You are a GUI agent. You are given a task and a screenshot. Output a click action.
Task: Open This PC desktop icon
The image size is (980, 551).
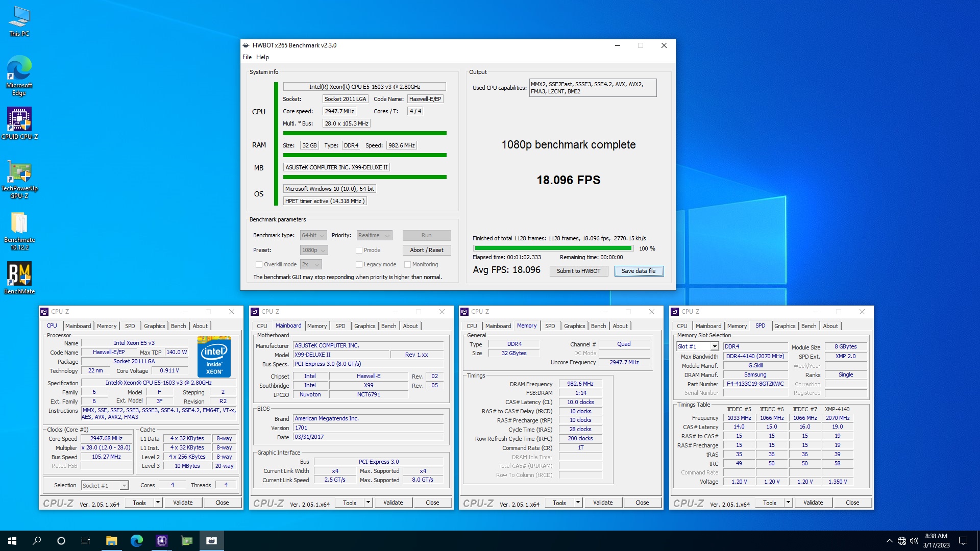pos(19,21)
